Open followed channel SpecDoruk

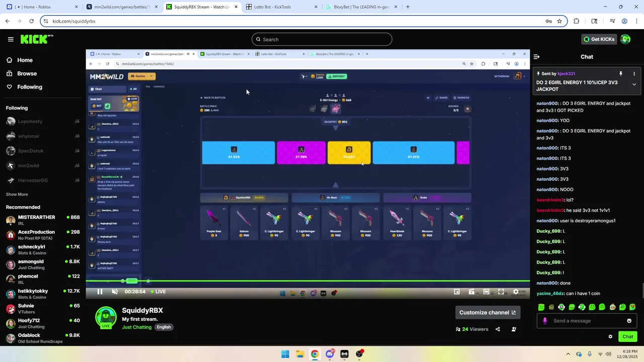(43, 151)
